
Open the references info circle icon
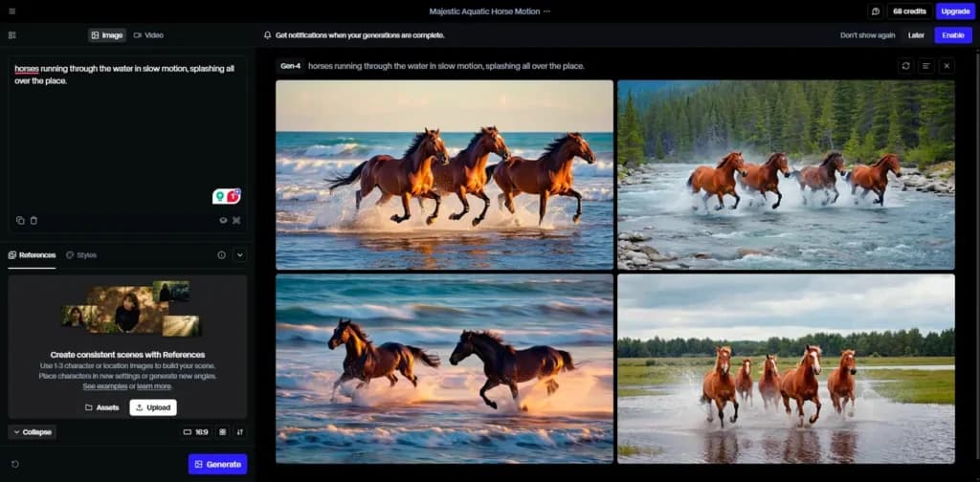coord(221,254)
